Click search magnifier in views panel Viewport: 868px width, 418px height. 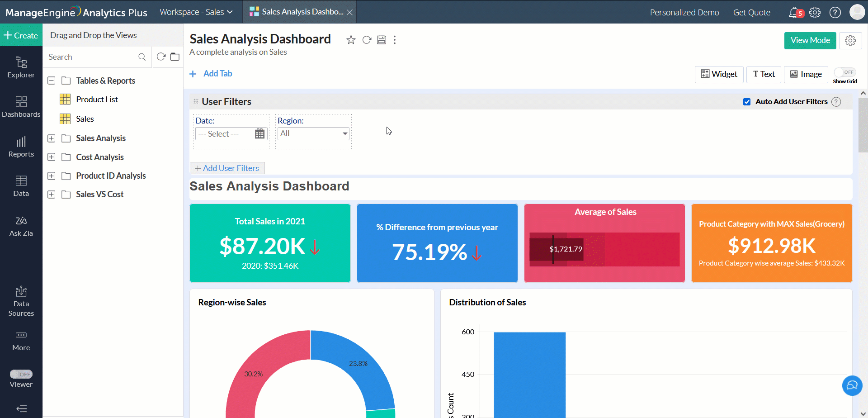142,57
